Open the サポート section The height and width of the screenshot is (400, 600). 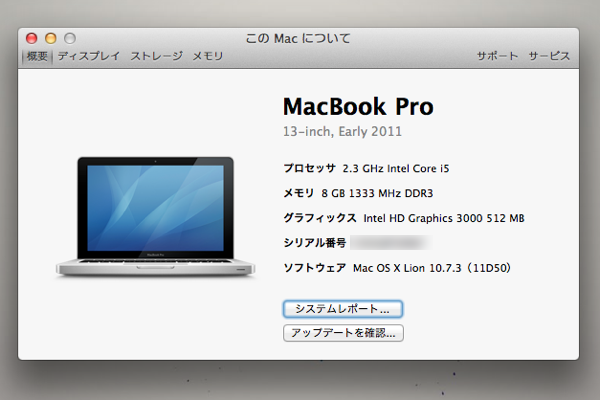497,56
